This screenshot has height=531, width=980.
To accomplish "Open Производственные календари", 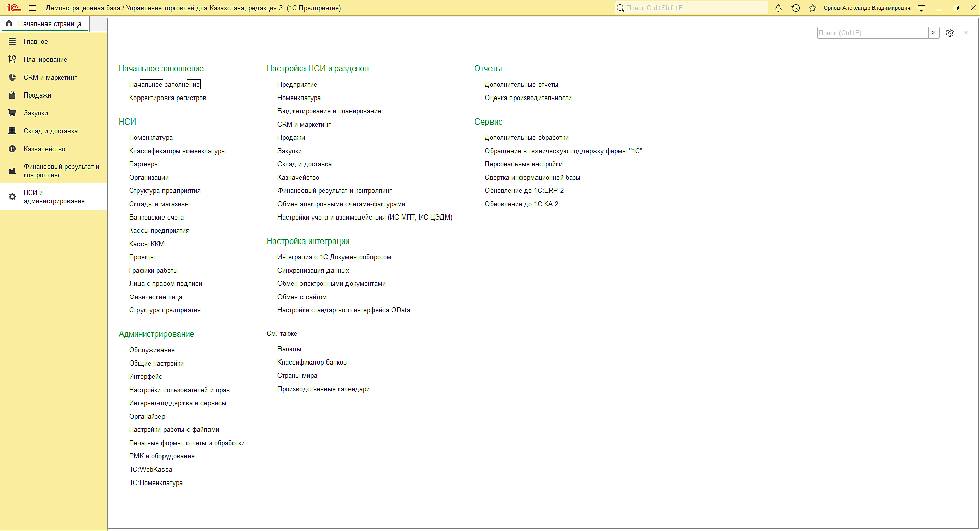I will 323,389.
